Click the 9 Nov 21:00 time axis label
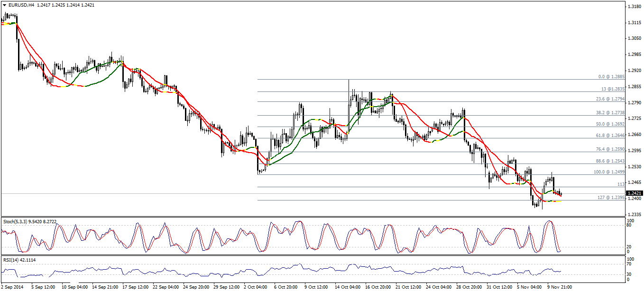Screen dimensions: 644x291 [x=560, y=287]
